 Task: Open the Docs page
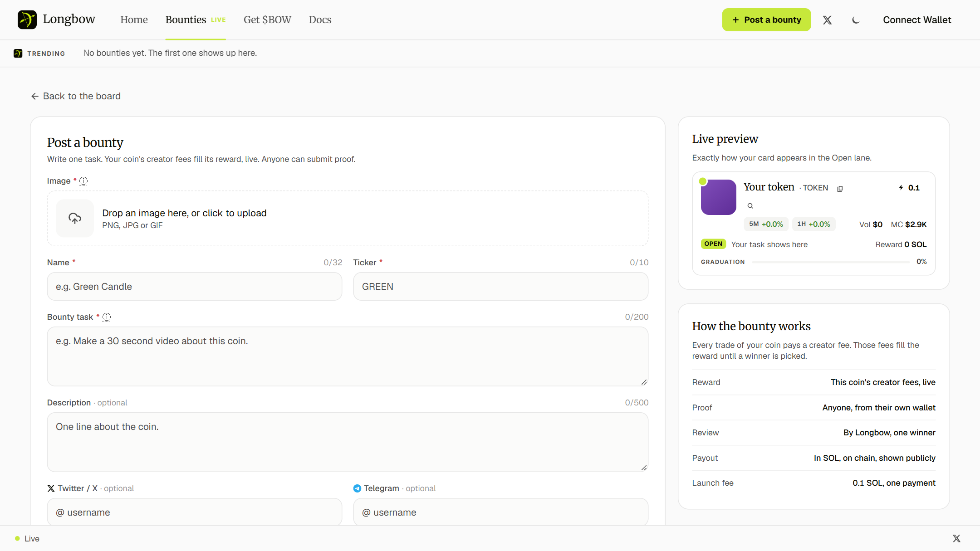click(320, 20)
